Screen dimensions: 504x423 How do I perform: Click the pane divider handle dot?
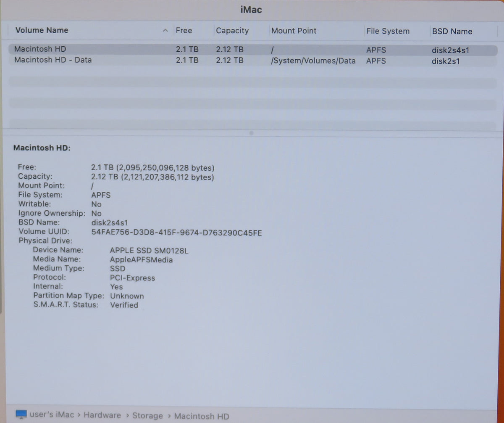252,132
